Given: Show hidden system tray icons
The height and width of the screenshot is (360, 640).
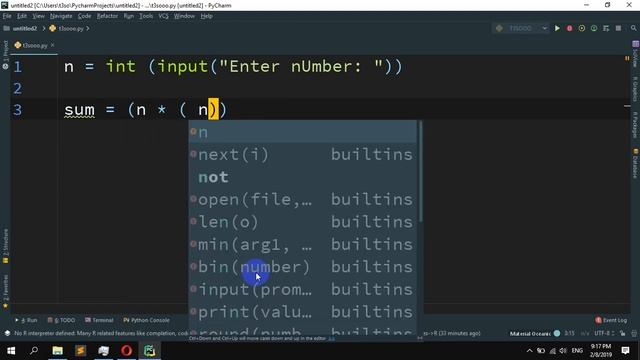Looking at the screenshot, I should [x=529, y=351].
